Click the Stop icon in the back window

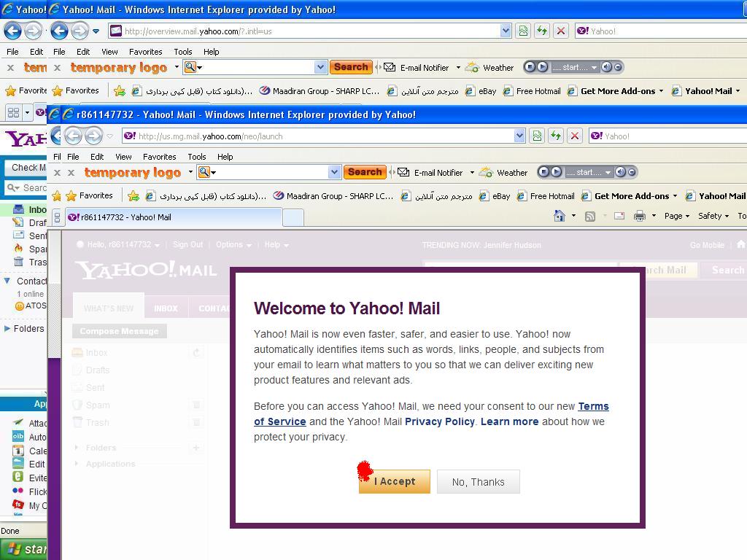561,31
